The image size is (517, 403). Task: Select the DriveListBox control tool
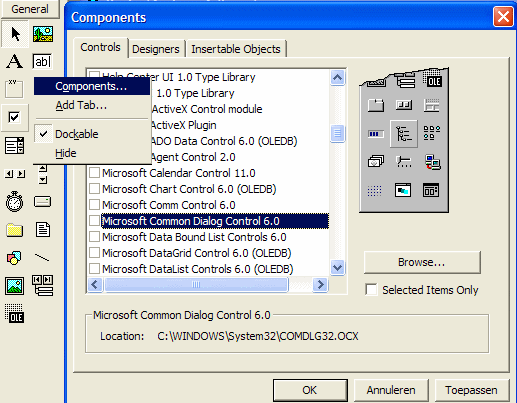43,201
